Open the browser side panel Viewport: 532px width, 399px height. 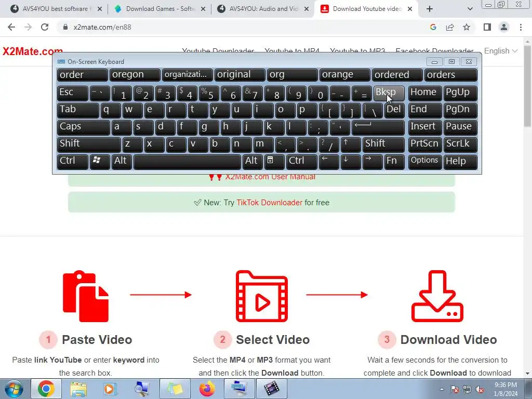pos(487,27)
